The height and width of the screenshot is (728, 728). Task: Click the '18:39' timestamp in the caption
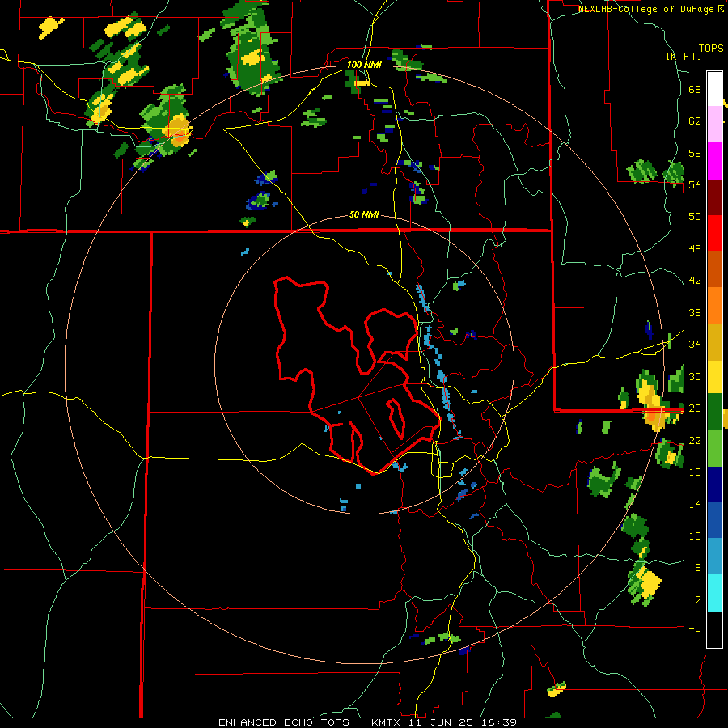[x=499, y=722]
